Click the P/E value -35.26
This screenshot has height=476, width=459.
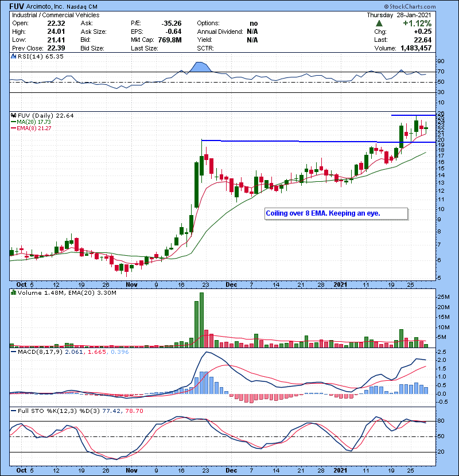[172, 24]
